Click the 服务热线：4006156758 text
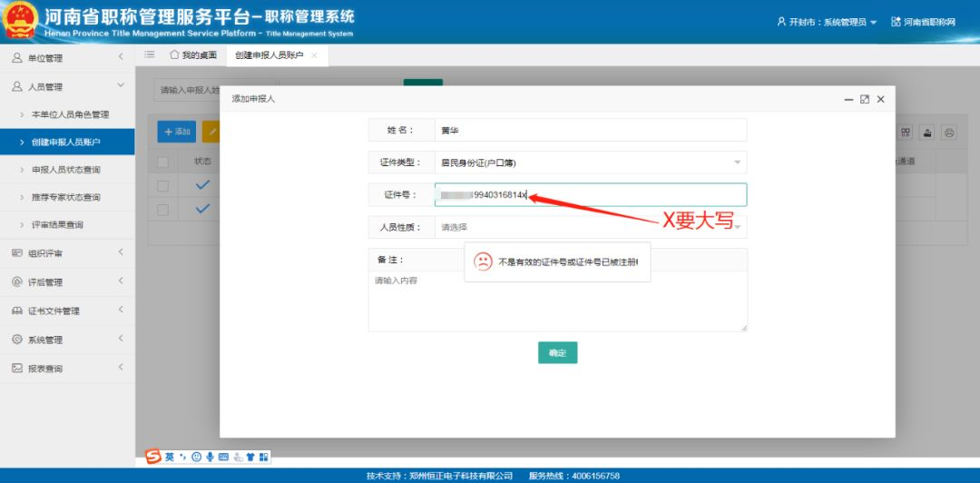980x483 pixels. pyautogui.click(x=573, y=476)
